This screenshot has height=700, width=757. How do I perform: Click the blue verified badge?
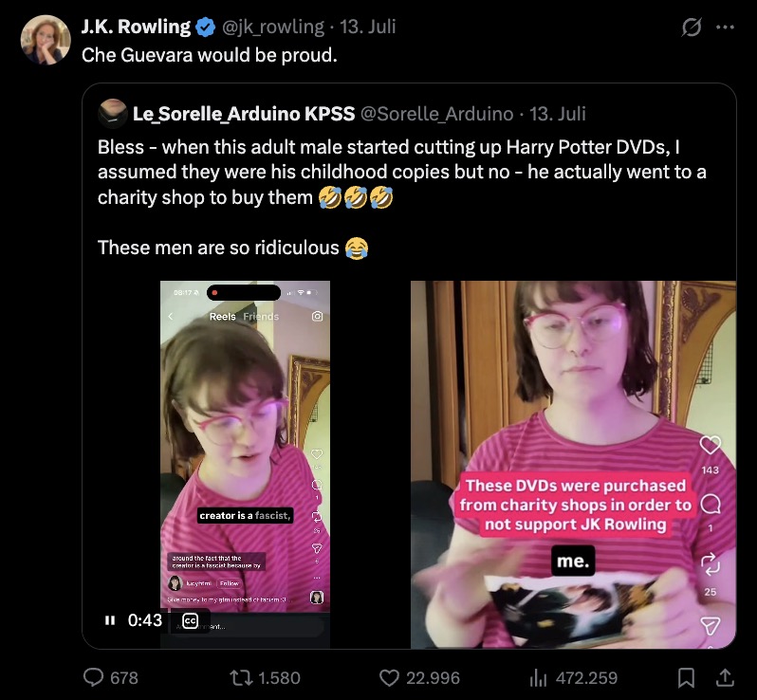point(205,28)
